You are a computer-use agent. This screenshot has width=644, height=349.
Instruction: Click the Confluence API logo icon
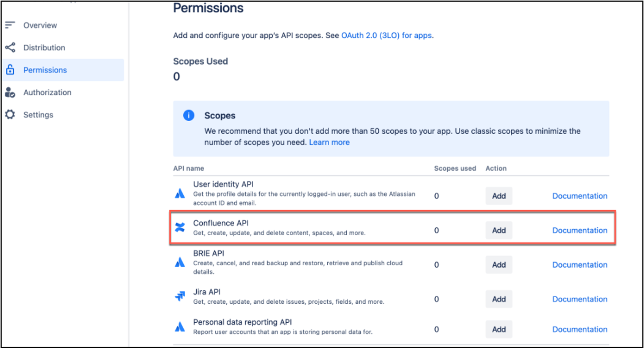pos(180,227)
